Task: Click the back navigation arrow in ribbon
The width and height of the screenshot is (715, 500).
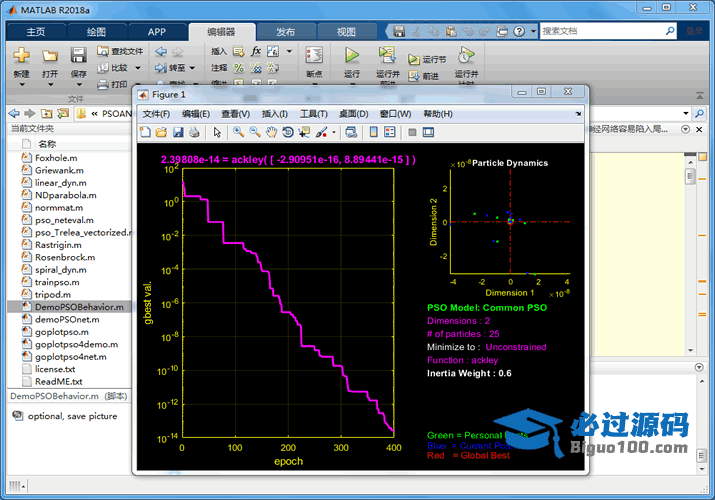Action: pyautogui.click(x=161, y=52)
